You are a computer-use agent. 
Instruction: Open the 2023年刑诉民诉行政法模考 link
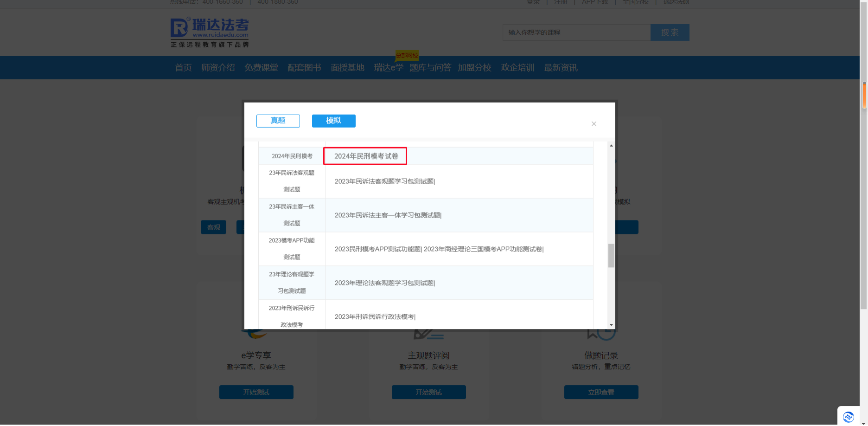pos(374,317)
